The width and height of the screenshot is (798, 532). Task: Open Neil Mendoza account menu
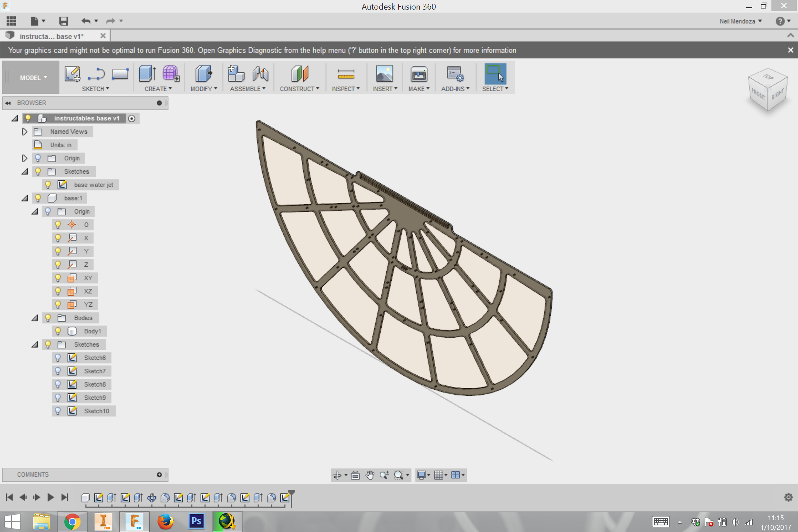click(740, 21)
